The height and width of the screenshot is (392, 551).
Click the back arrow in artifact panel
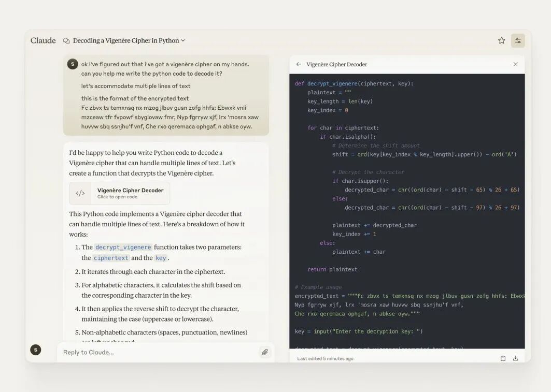(299, 64)
